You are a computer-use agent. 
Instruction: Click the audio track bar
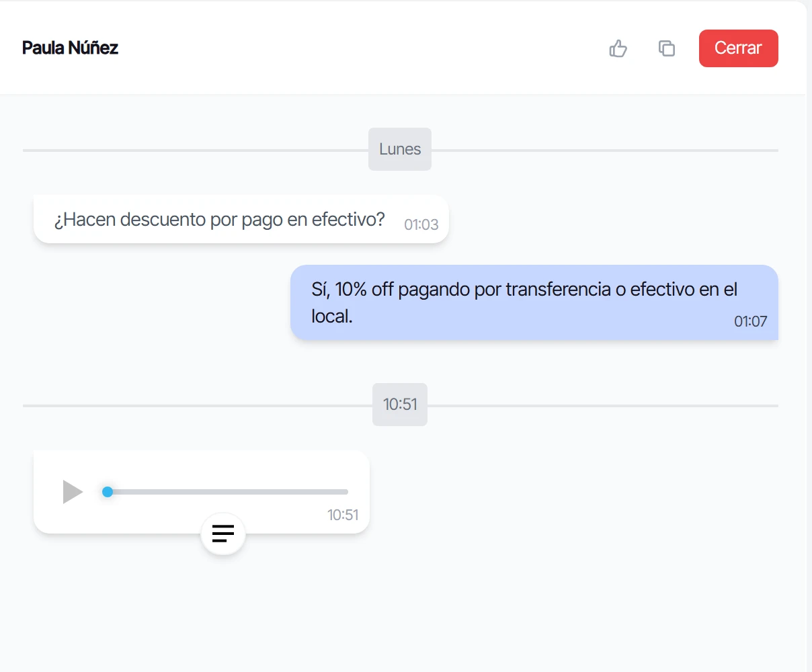click(x=225, y=492)
